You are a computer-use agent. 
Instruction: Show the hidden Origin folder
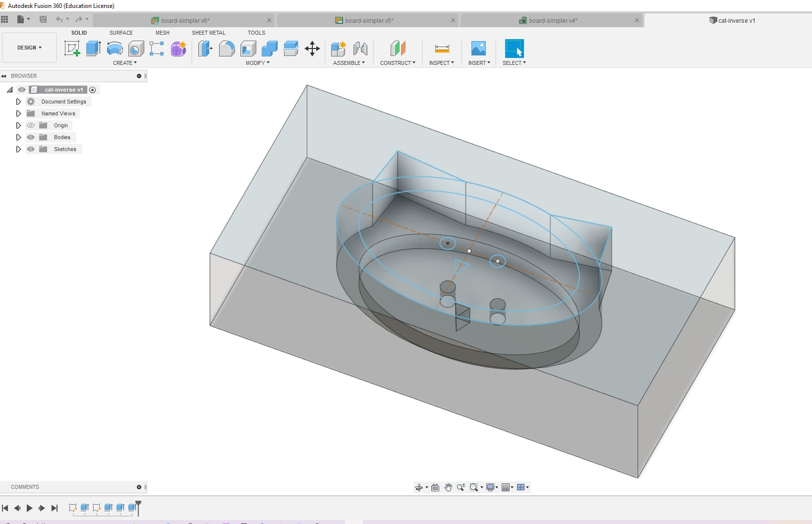(x=31, y=125)
